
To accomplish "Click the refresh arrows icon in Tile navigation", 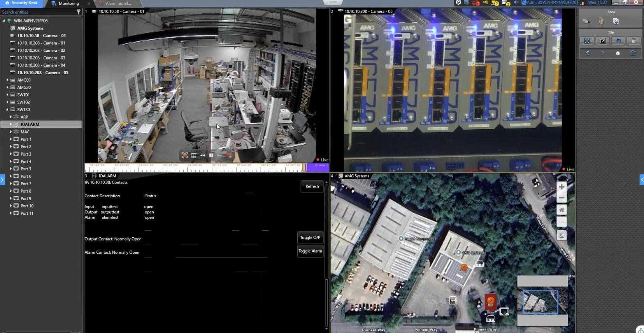I will click(633, 53).
